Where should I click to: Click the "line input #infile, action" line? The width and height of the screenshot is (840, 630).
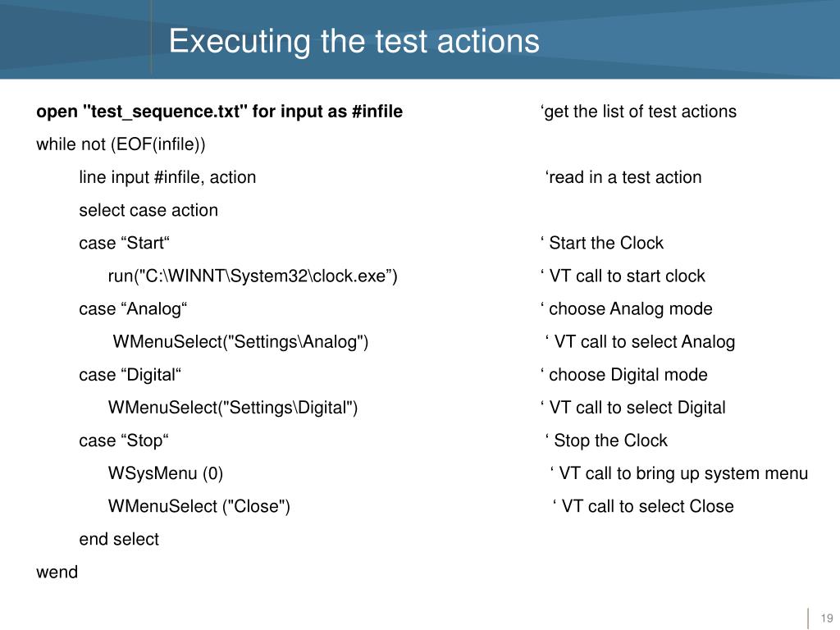tap(167, 177)
